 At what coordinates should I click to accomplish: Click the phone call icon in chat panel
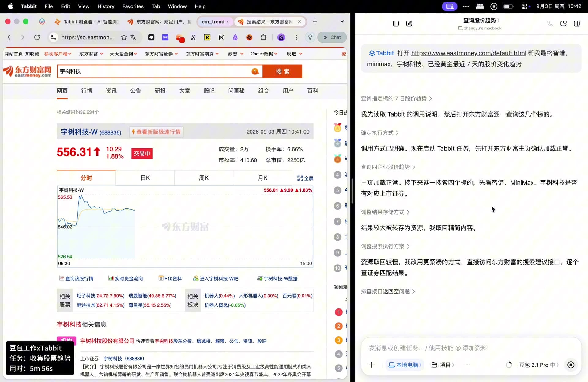coord(550,24)
